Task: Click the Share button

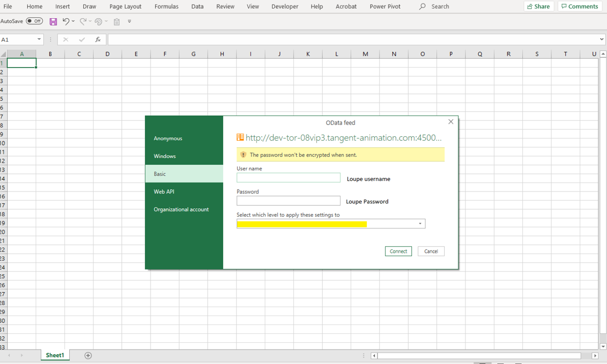Action: 539,6
